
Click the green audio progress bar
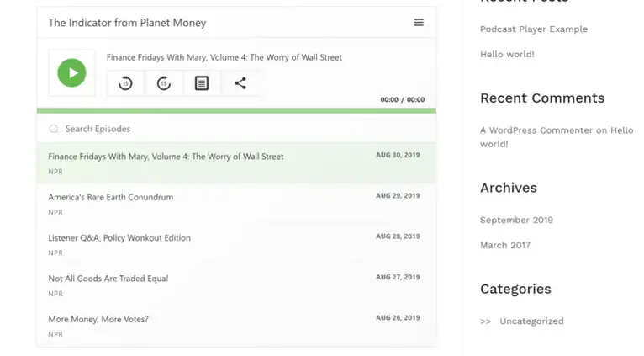236,110
